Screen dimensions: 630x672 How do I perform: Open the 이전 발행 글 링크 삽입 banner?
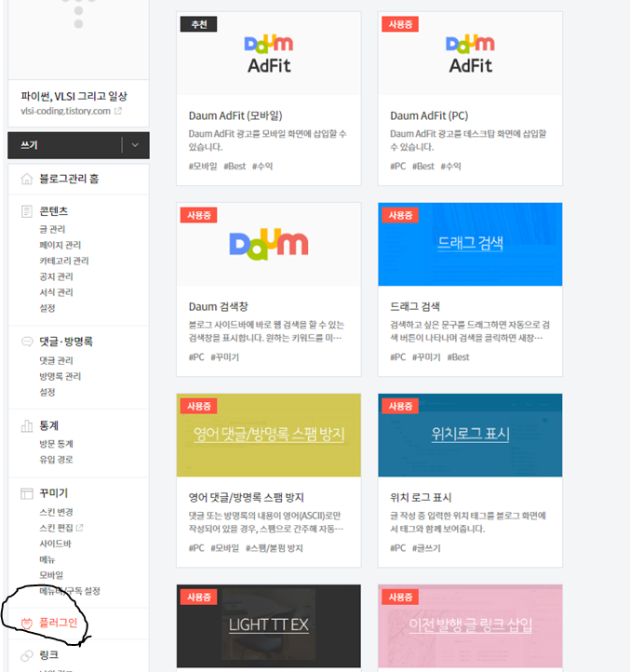[470, 626]
